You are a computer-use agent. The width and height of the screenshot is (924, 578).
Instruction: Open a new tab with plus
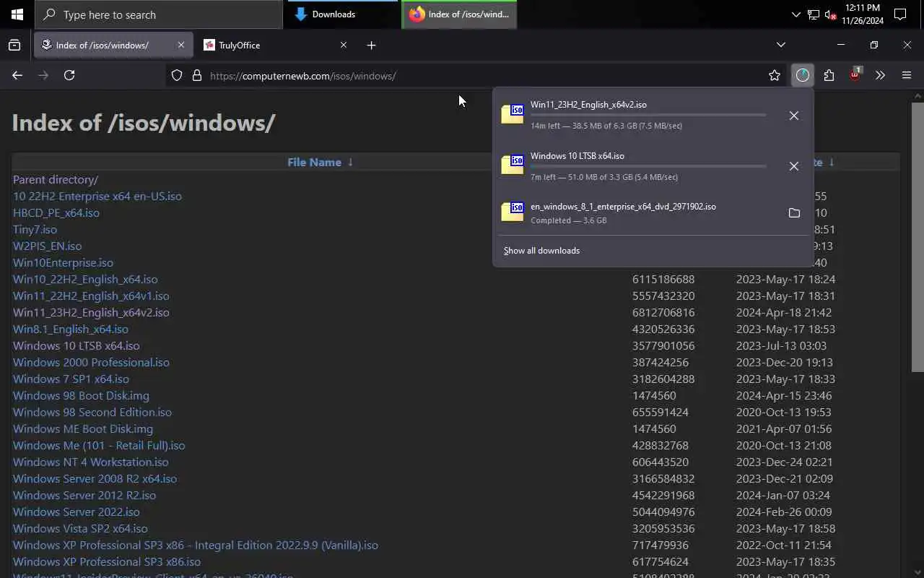click(x=371, y=45)
